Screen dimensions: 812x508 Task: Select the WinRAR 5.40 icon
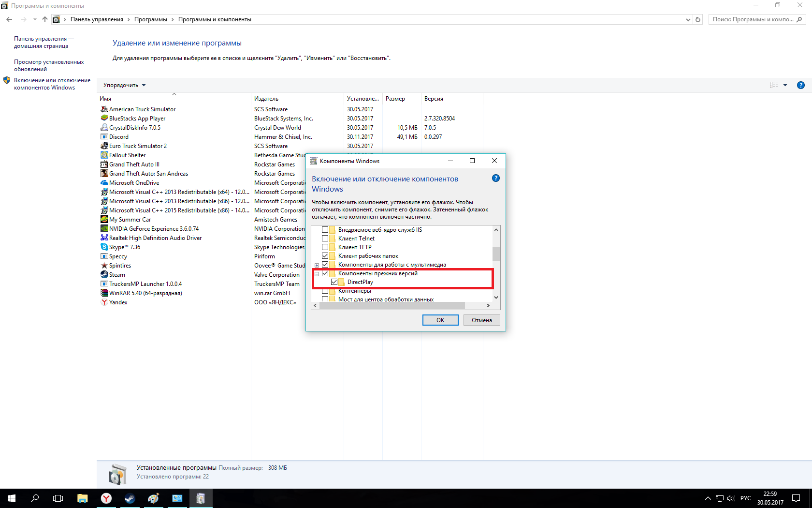104,293
